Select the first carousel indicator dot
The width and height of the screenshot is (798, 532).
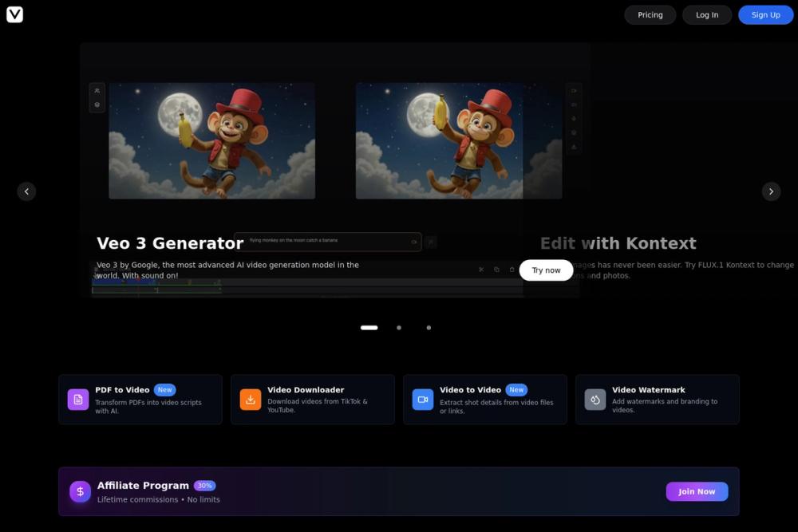coord(369,327)
